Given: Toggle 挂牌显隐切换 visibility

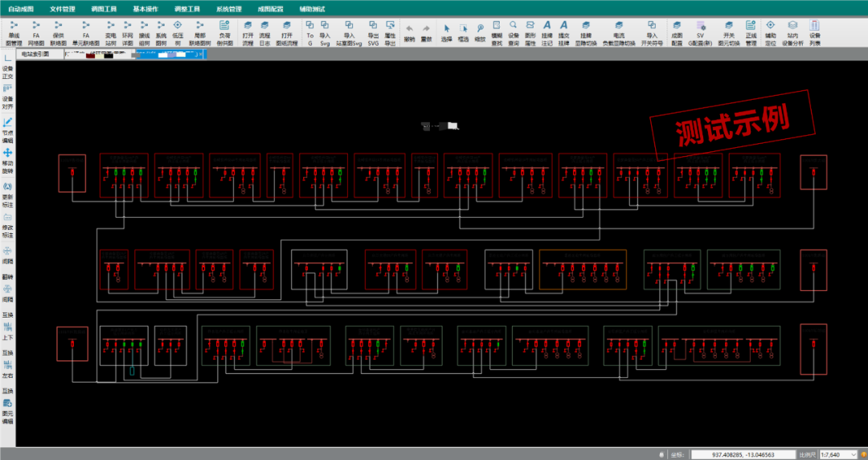Looking at the screenshot, I should pyautogui.click(x=586, y=31).
